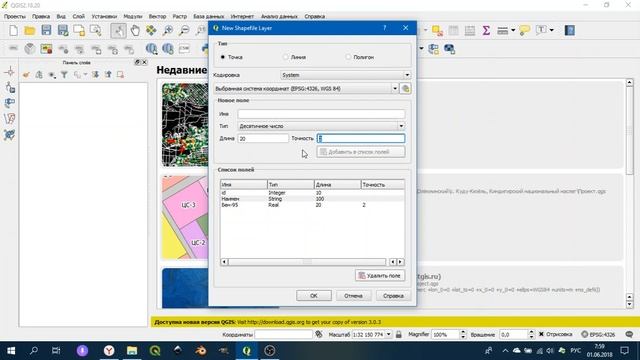Viewport: 640px width, 360px height.
Task: Select the Линия geometry radio button
Action: pyautogui.click(x=286, y=57)
